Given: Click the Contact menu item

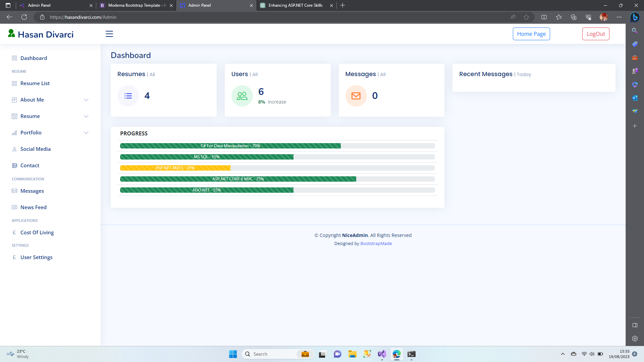Looking at the screenshot, I should pyautogui.click(x=30, y=165).
